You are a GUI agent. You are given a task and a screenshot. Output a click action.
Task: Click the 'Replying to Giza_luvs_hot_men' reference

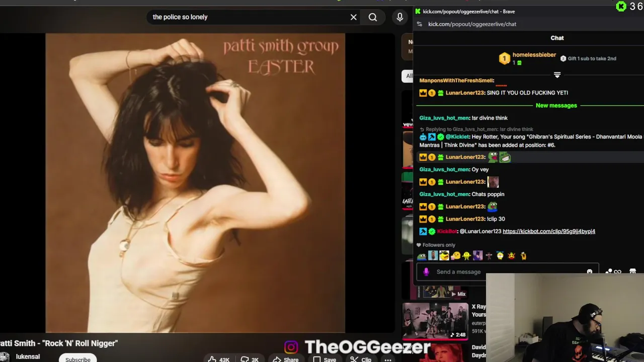pos(476,129)
